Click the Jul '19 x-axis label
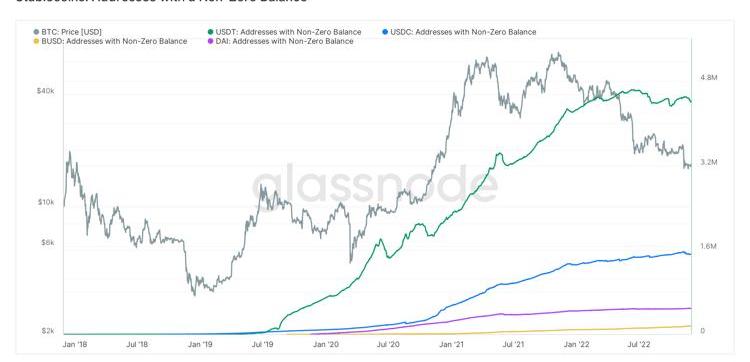This screenshot has height=362, width=750. pos(263,344)
